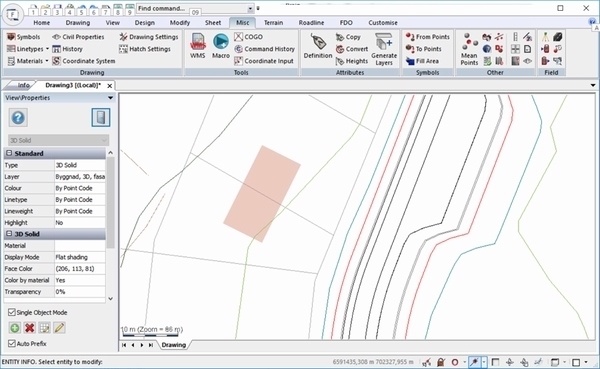Launch the Macro tool
This screenshot has height=369, width=600.
pyautogui.click(x=221, y=46)
